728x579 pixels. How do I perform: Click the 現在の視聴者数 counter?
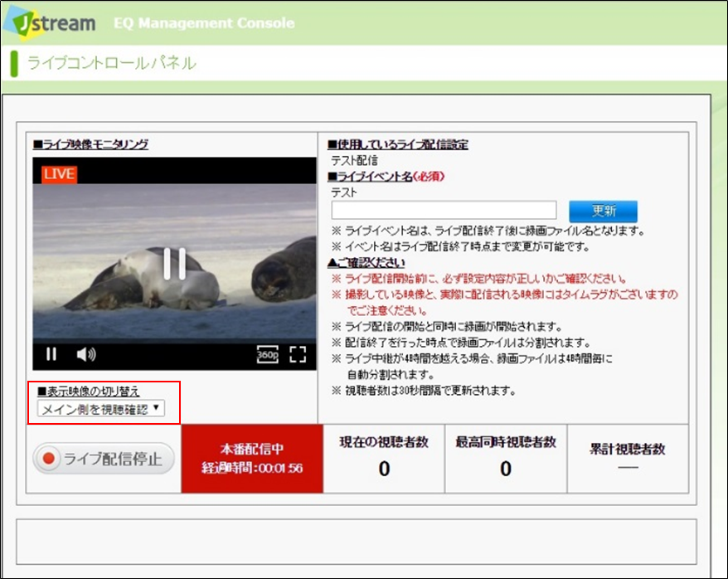(384, 458)
